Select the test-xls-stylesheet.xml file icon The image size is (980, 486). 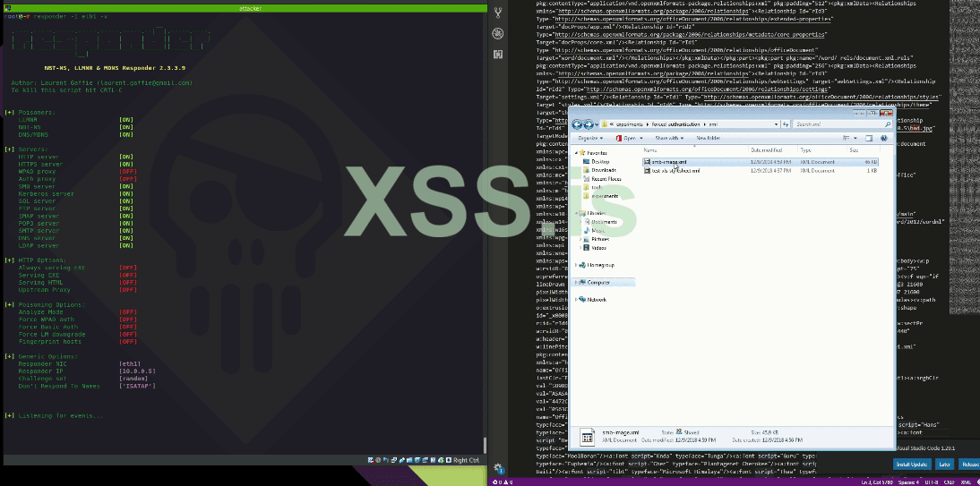pyautogui.click(x=648, y=171)
